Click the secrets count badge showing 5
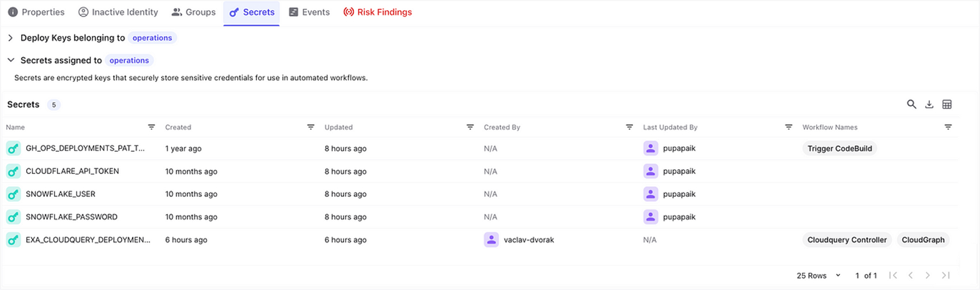The width and height of the screenshot is (980, 290). (53, 104)
